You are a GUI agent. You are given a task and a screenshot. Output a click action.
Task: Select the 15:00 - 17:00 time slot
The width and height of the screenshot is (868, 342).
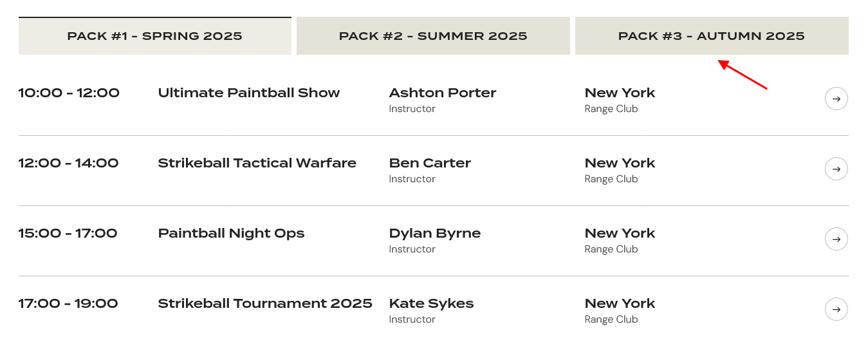coord(68,233)
